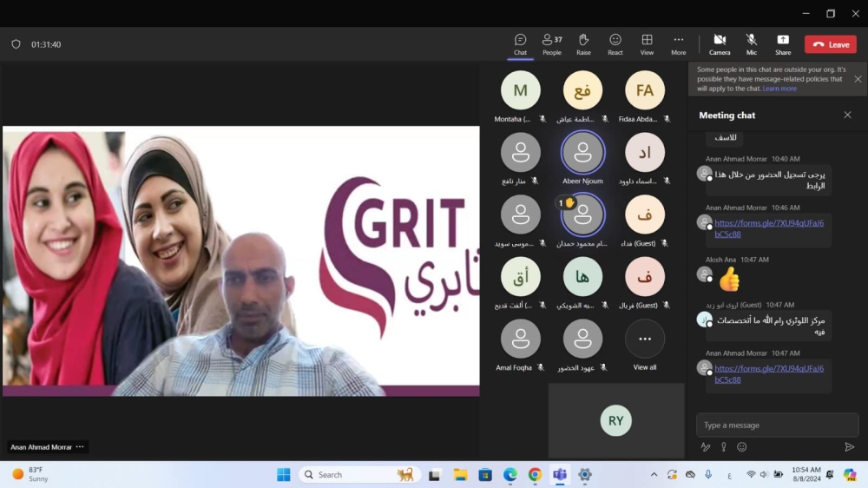Select the فريال (Guest) participant avatar
The width and height of the screenshot is (868, 488).
click(644, 276)
